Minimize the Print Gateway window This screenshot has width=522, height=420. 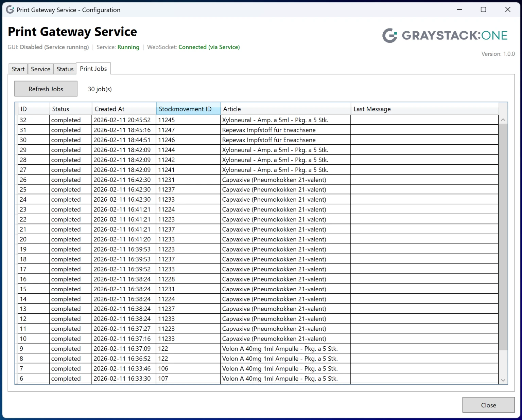[x=459, y=10]
